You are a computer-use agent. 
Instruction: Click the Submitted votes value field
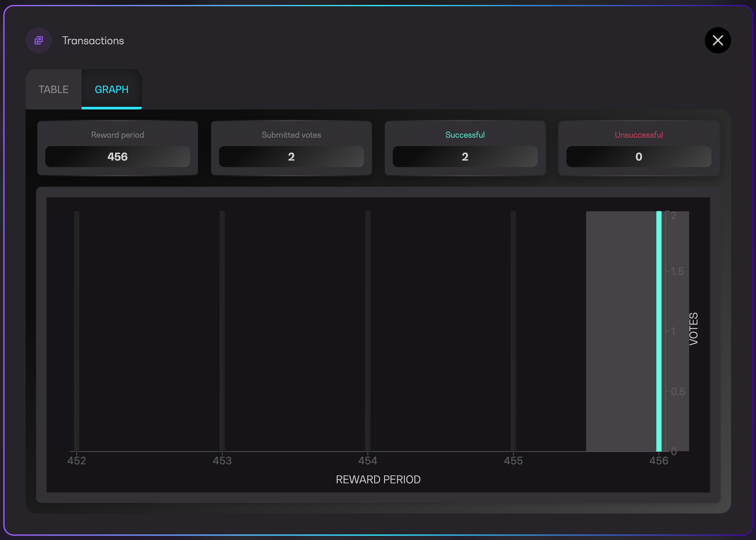(291, 157)
